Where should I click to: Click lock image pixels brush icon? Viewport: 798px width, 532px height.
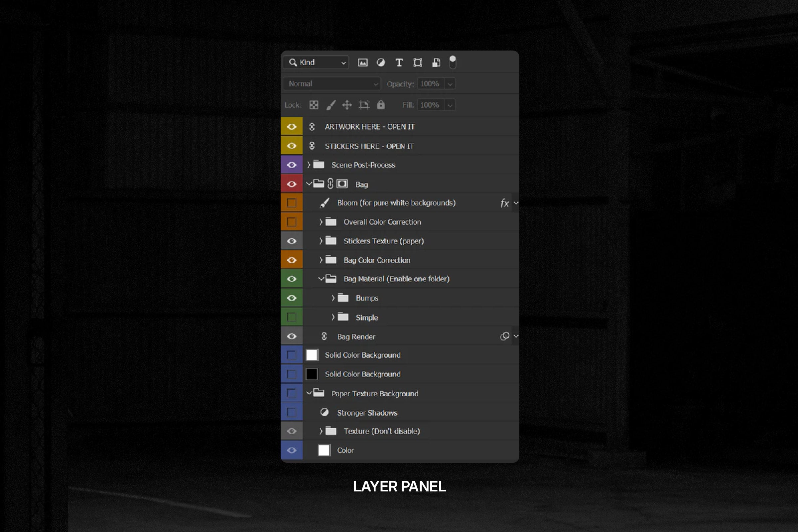[x=331, y=105]
